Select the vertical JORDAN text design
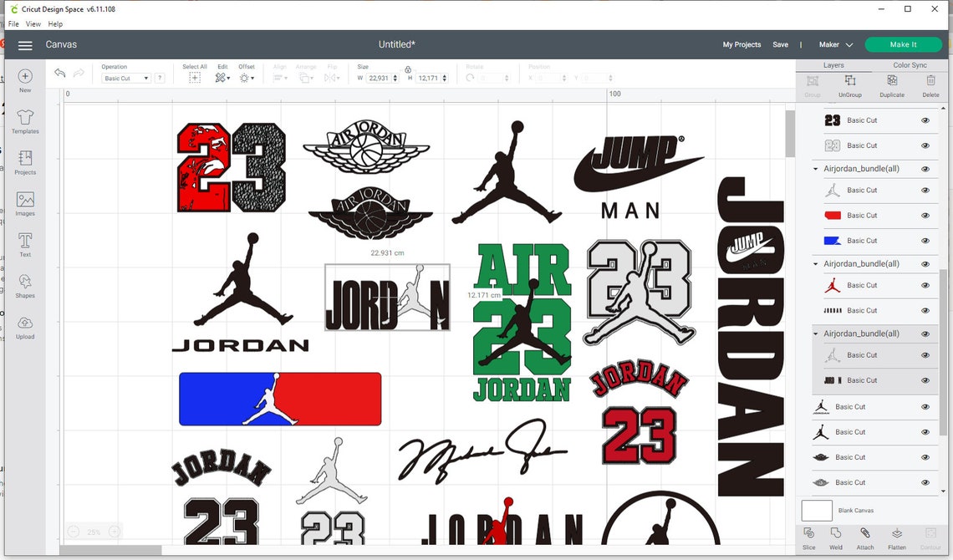This screenshot has width=953, height=560. tap(751, 336)
